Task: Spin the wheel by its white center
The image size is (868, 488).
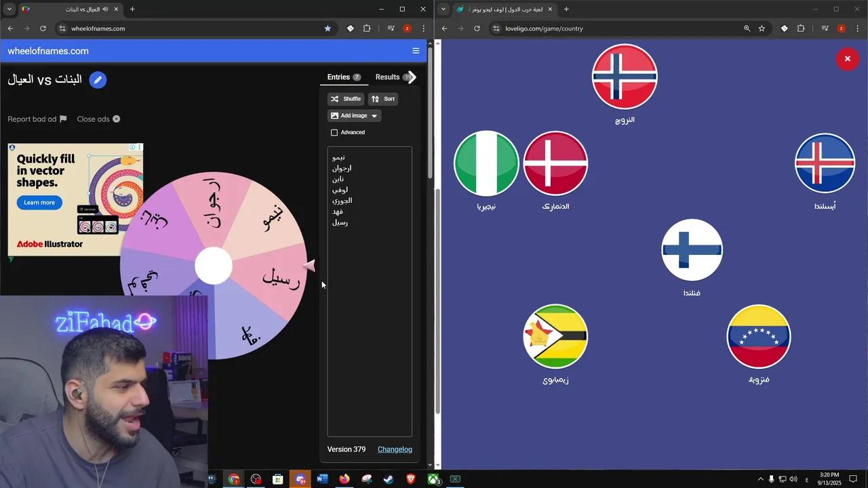Action: pyautogui.click(x=214, y=266)
